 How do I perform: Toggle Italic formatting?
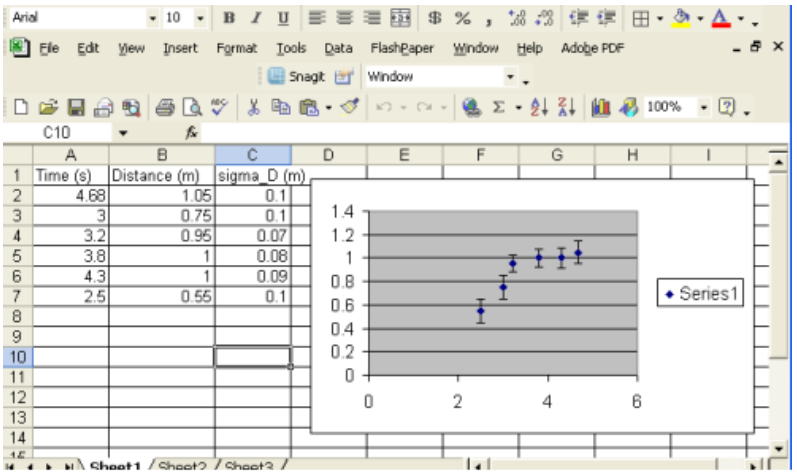coord(256,19)
